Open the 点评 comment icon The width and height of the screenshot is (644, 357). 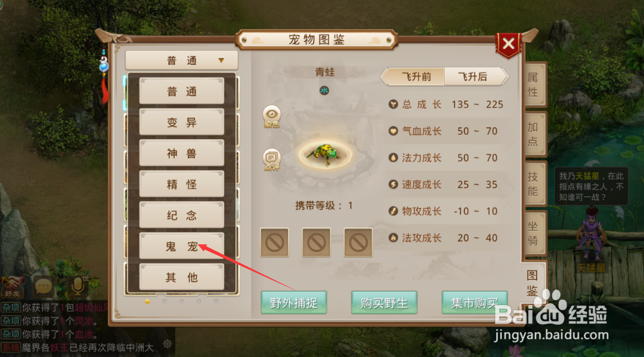272,160
